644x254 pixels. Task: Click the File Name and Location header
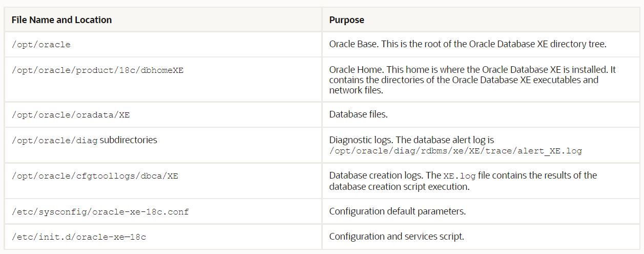61,20
